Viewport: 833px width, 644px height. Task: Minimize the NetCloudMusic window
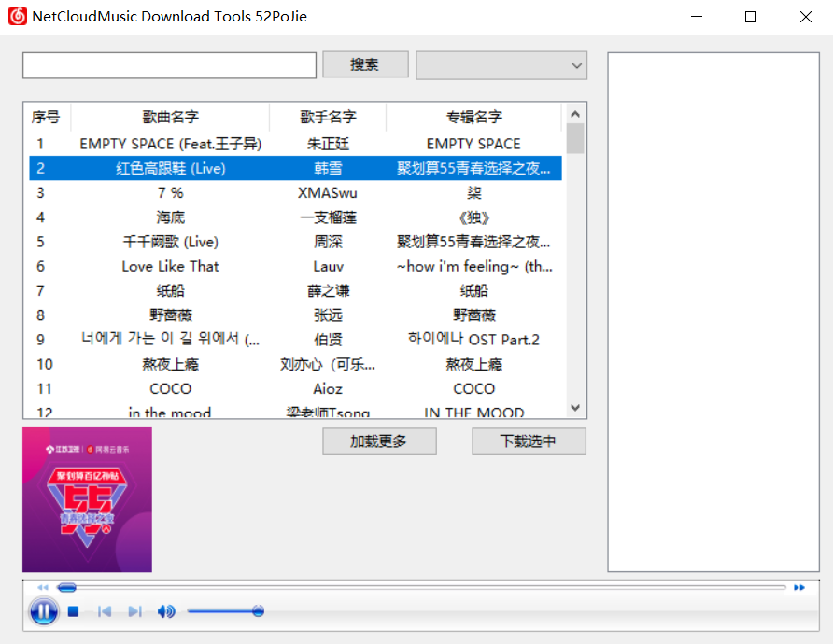pos(697,17)
